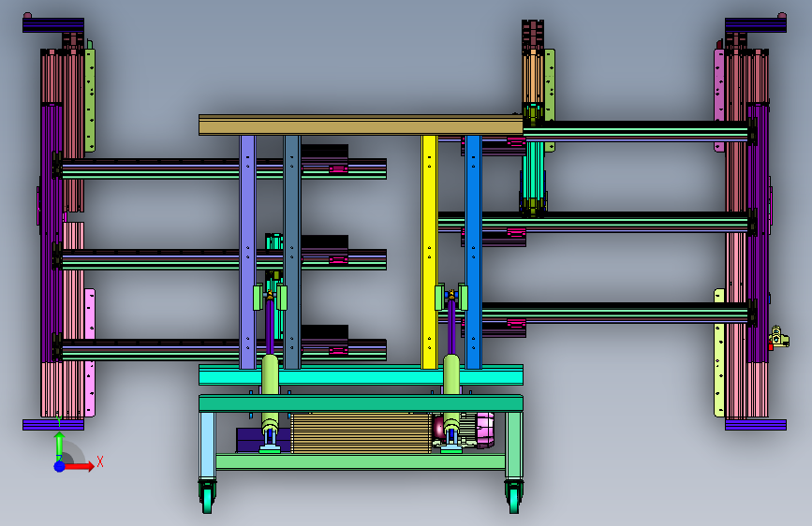Select the green table top beam
812x526 pixels.
point(361,403)
